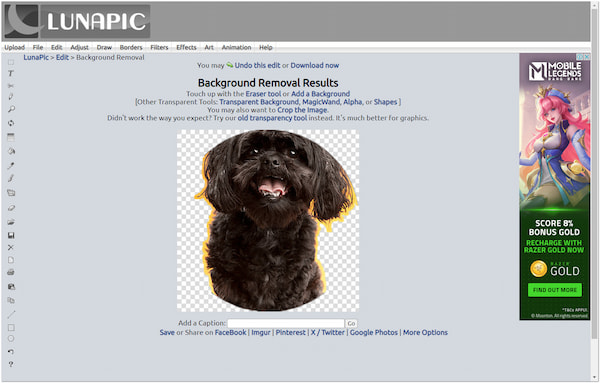Screen dimensions: 600x383
Task: Click the printer icon
Action: (x=11, y=272)
